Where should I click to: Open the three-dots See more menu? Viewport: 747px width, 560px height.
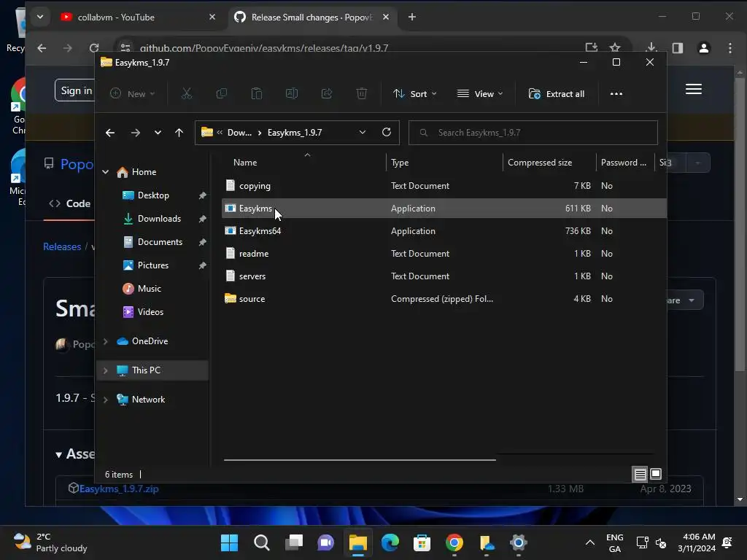click(x=616, y=94)
